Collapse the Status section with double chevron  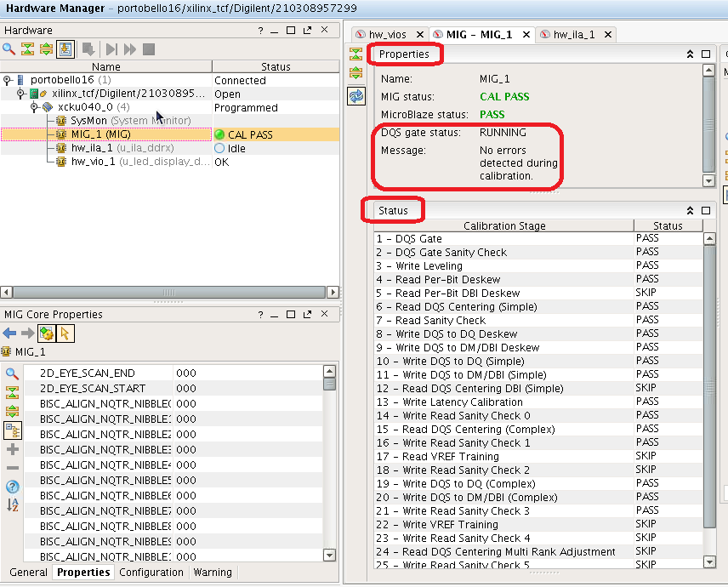(690, 210)
